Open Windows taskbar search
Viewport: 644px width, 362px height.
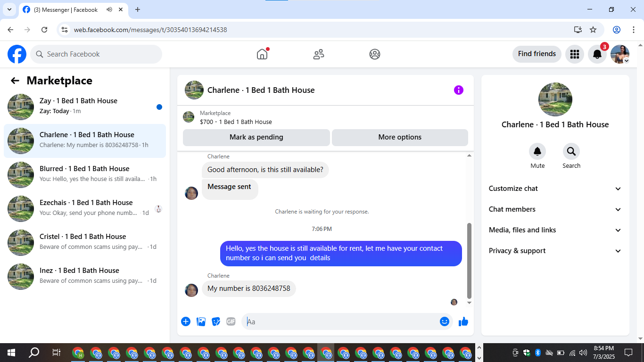point(34,353)
